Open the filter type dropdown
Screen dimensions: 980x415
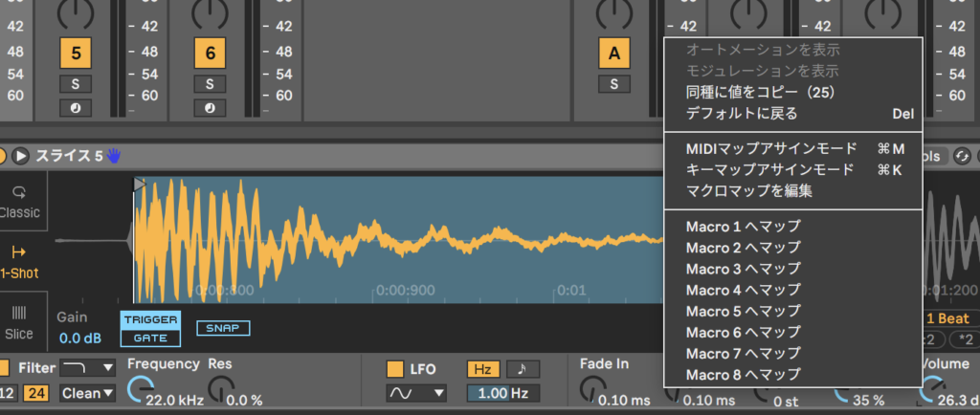[x=87, y=367]
